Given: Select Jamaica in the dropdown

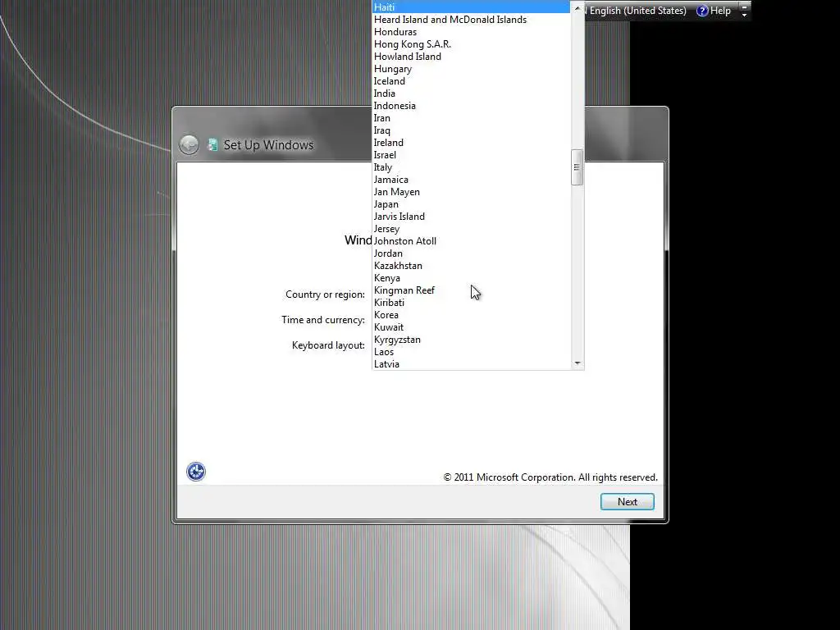Looking at the screenshot, I should tap(471, 180).
